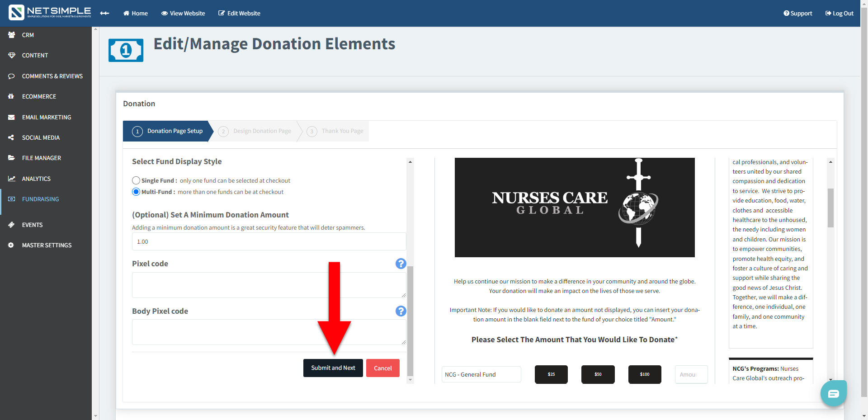Click the custom Amount field in preview
The height and width of the screenshot is (420, 868).
[x=691, y=374]
